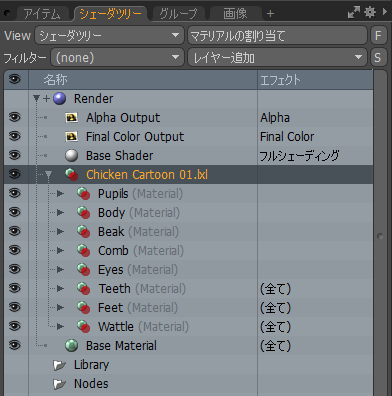Select the シェーダツリー tab
This screenshot has width=392, height=396.
[x=110, y=14]
